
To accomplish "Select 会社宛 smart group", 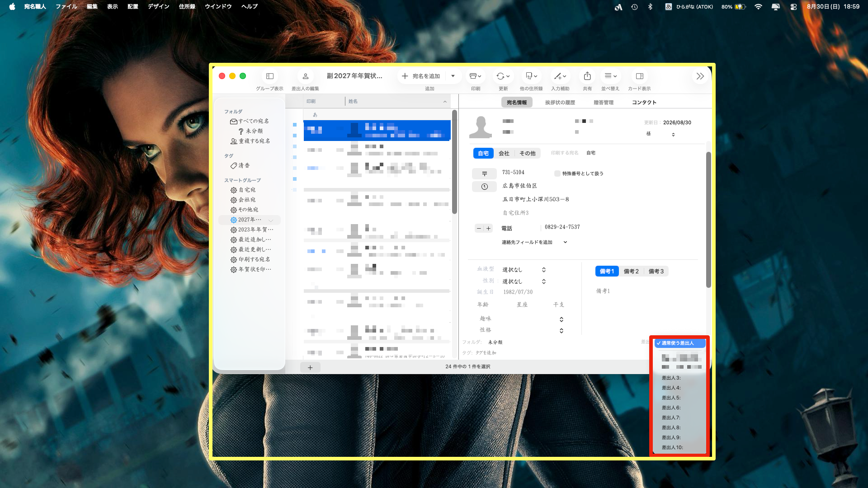I will click(243, 200).
